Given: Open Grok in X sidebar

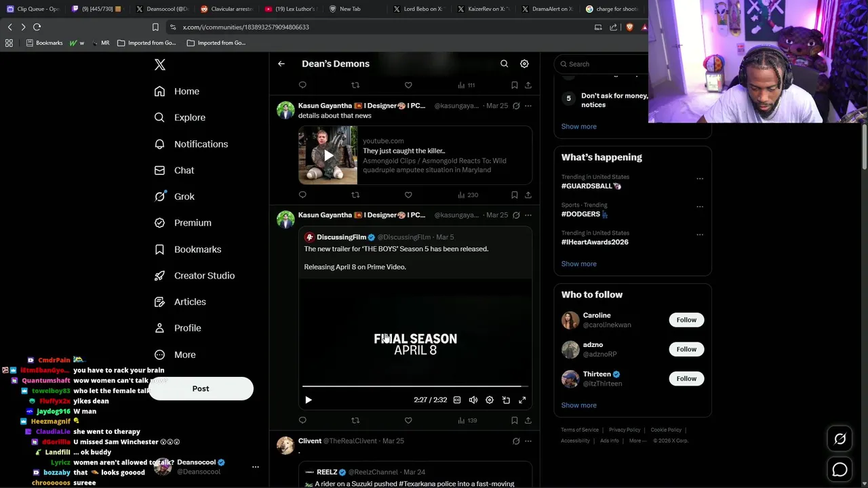Looking at the screenshot, I should click(174, 197).
